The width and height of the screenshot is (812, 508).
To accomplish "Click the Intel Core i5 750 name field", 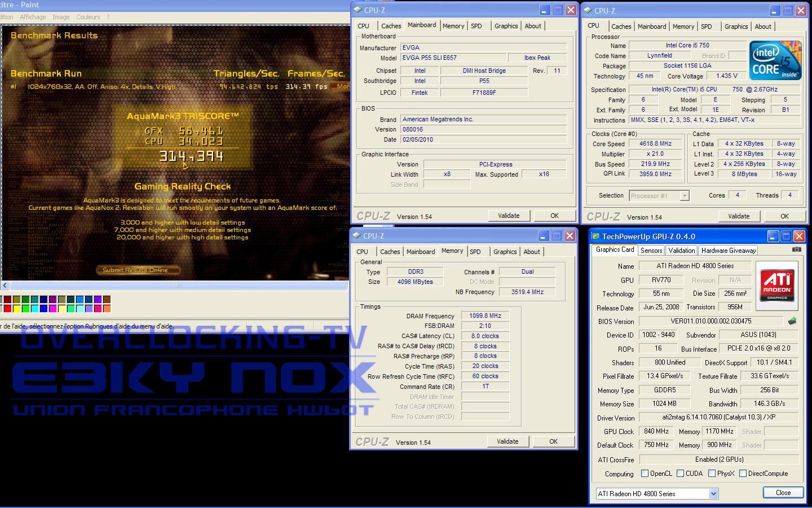I will (687, 45).
